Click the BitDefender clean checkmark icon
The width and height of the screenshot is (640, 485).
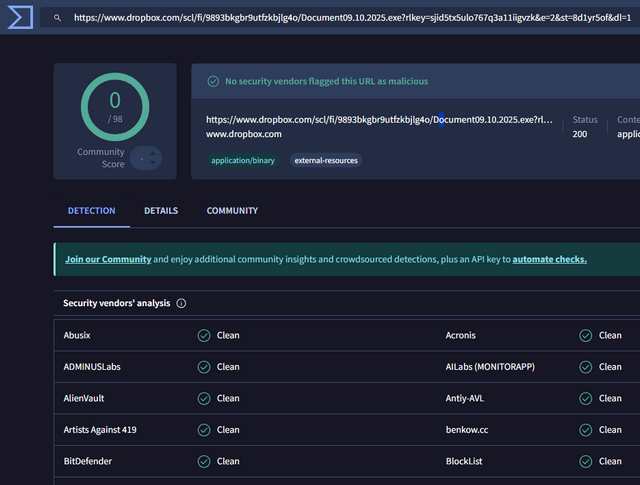204,461
